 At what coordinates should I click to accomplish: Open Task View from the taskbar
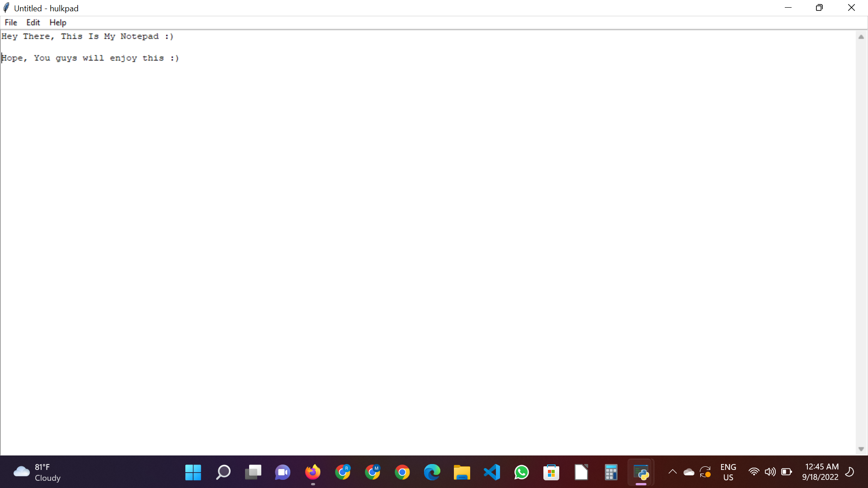(x=253, y=473)
